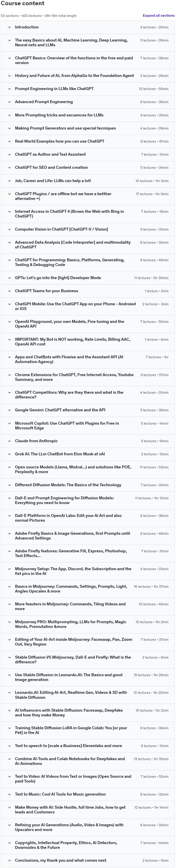Expand the ChatGPT Teams for your Business chevron
This screenshot has height=868, width=176.
click(x=9, y=291)
